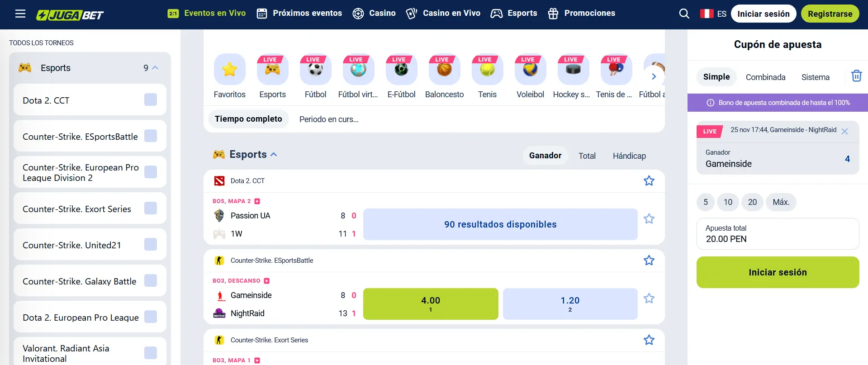The width and height of the screenshot is (868, 365).
Task: Open the hamburger menu
Action: tap(20, 13)
